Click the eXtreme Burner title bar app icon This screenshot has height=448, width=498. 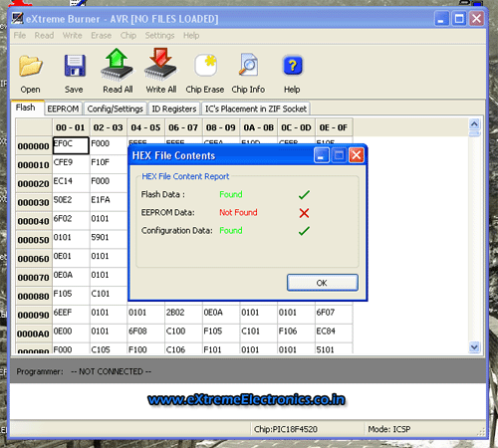17,18
